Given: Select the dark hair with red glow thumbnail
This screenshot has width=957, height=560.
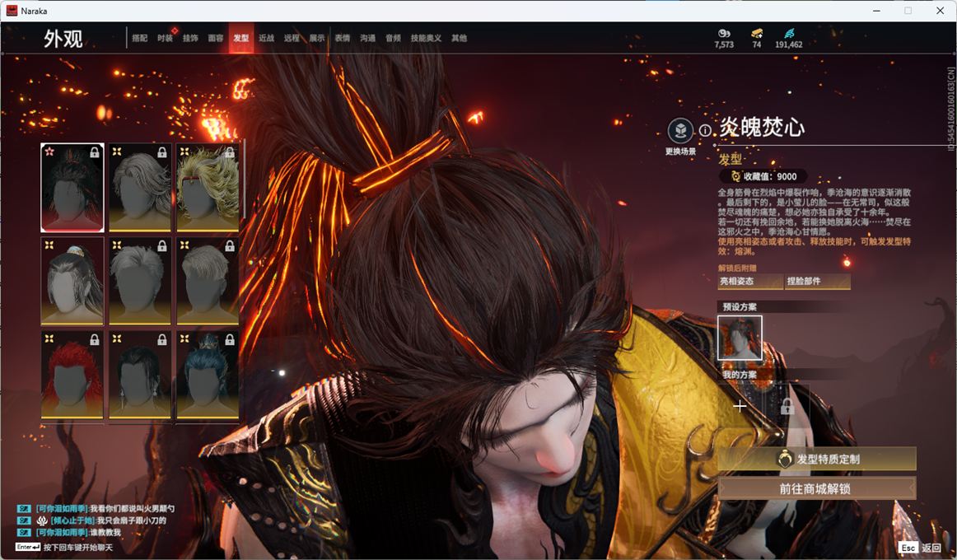Looking at the screenshot, I should [72, 187].
